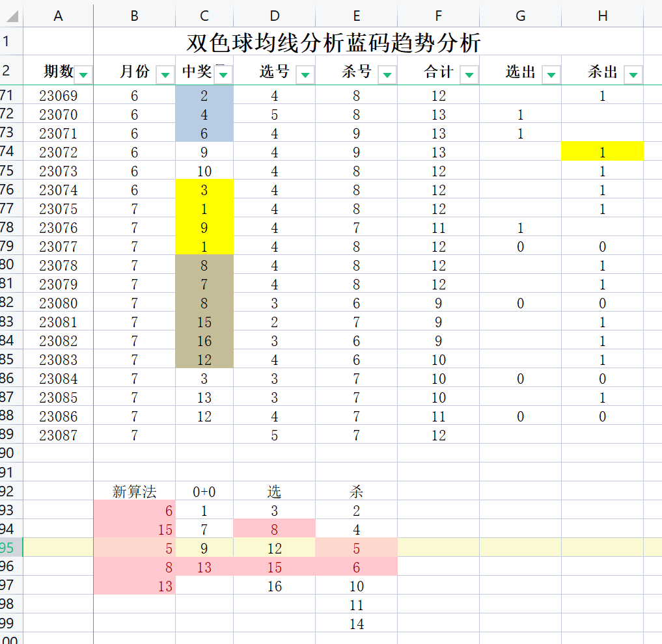This screenshot has width=662, height=644.
Task: Select cell containing period 23087
Action: (x=59, y=435)
